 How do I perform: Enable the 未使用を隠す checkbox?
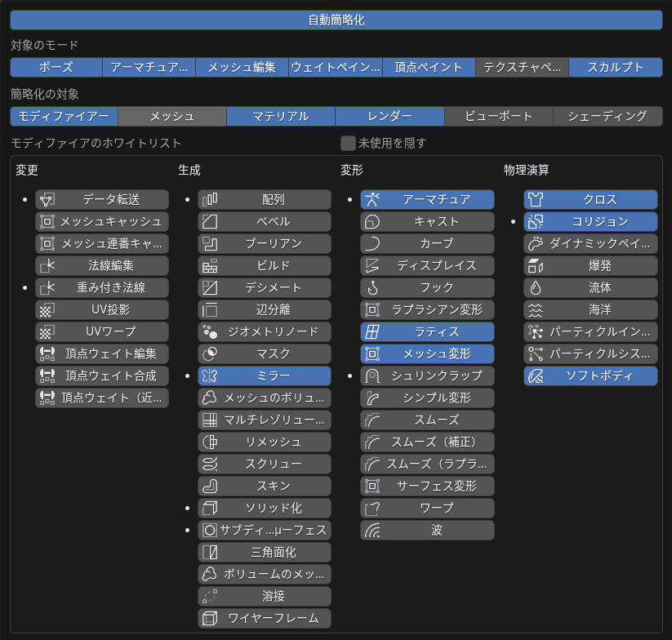(348, 143)
